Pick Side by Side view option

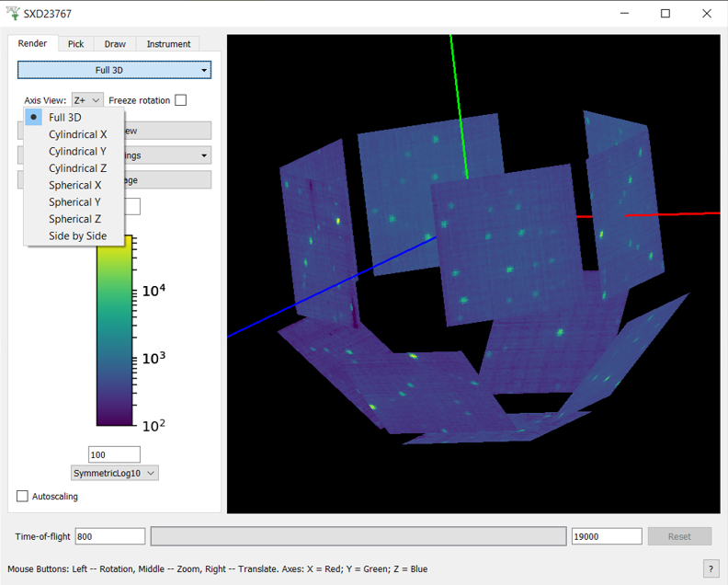[x=77, y=236]
